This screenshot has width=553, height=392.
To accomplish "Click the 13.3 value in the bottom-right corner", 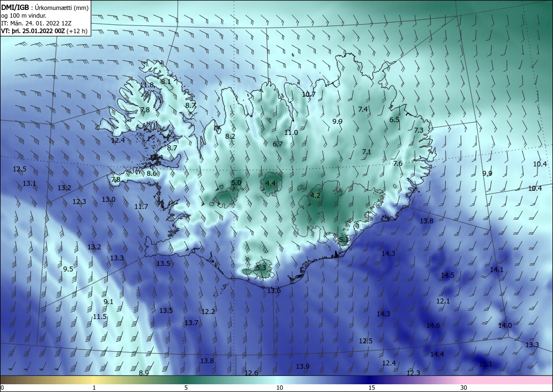I will [532, 345].
